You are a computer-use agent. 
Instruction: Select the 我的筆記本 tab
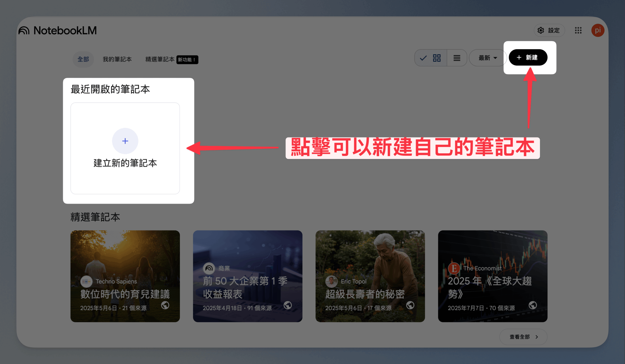pos(117,60)
